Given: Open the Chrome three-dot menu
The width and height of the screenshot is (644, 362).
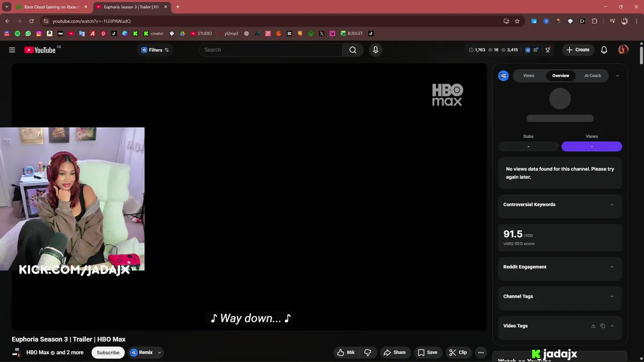Looking at the screenshot, I should click(635, 21).
